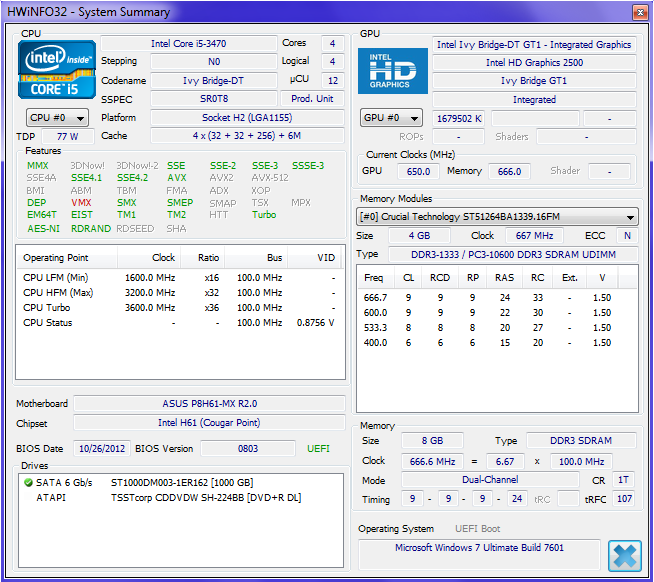Click the AVX-512 feature label
Viewport: 654px width, 582px height.
tap(270, 178)
